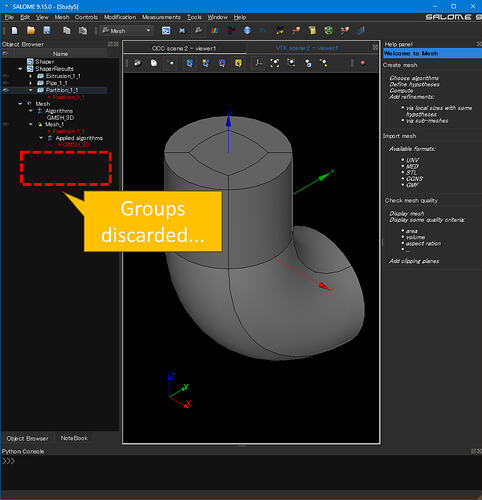Click the red record dot in viewer toolbar
This screenshot has height=500, width=482.
pos(363,63)
